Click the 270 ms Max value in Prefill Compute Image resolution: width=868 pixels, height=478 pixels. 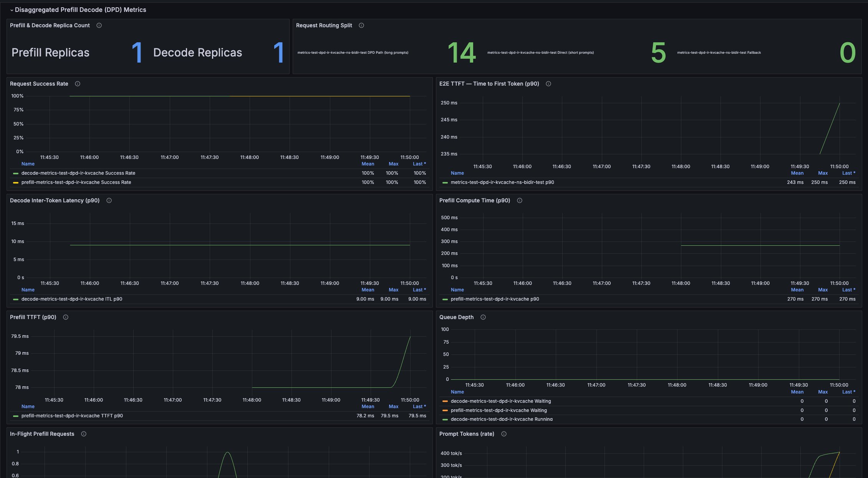pyautogui.click(x=820, y=299)
